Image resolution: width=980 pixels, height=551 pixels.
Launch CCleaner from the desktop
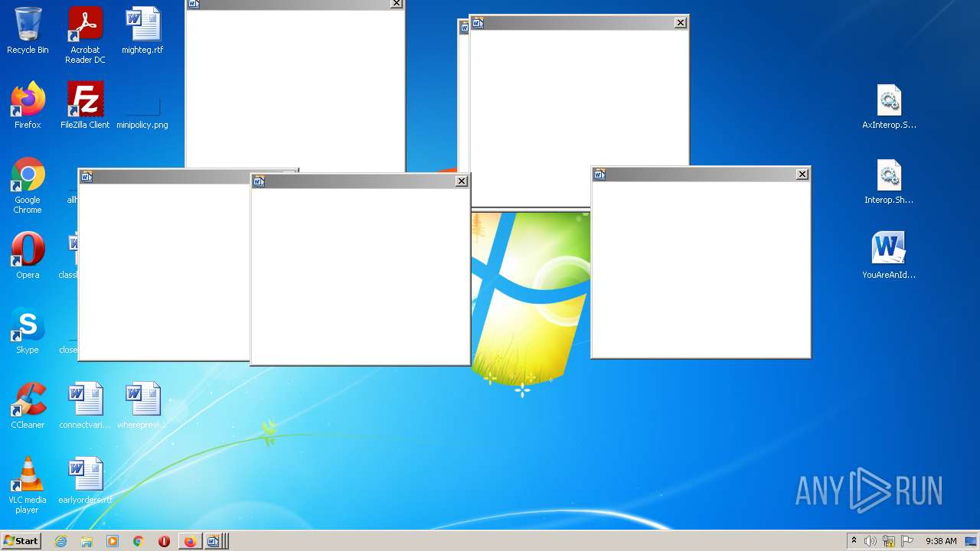tap(28, 406)
